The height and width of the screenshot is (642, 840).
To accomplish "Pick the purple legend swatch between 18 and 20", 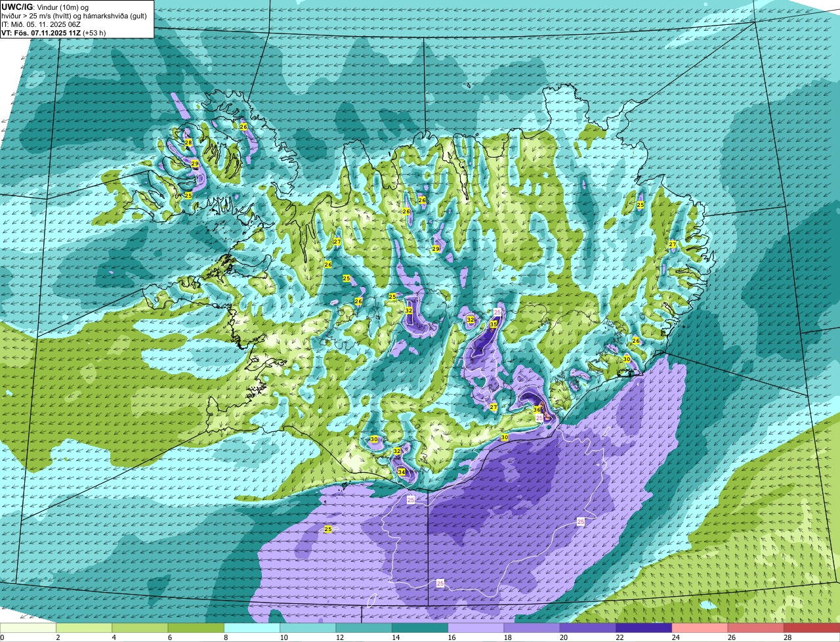I will 532,628.
